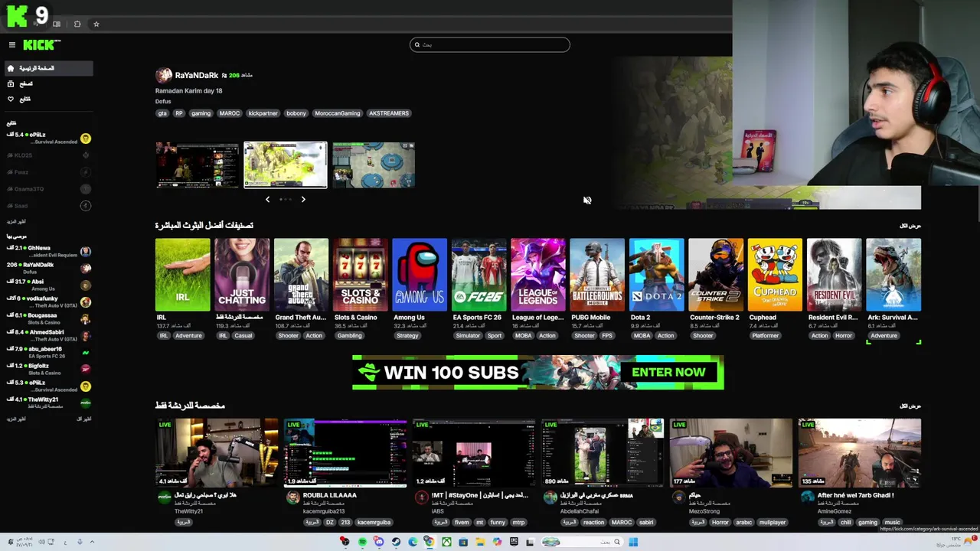Open GhNewa recommended channel
The width and height of the screenshot is (980, 551).
[49, 251]
